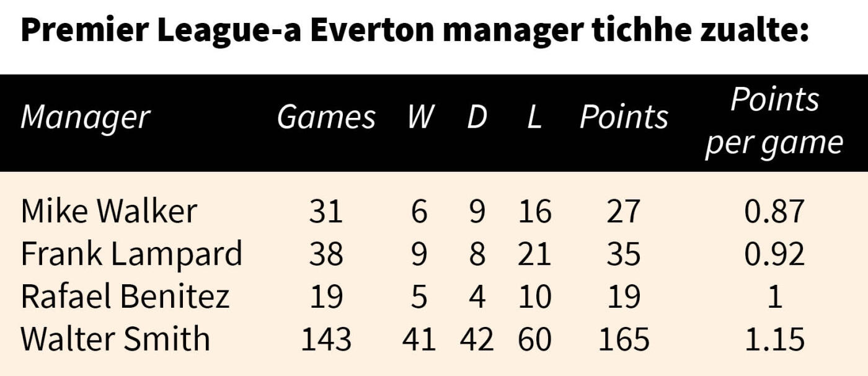Click the table title about Everton managers
The image size is (868, 376).
click(415, 31)
